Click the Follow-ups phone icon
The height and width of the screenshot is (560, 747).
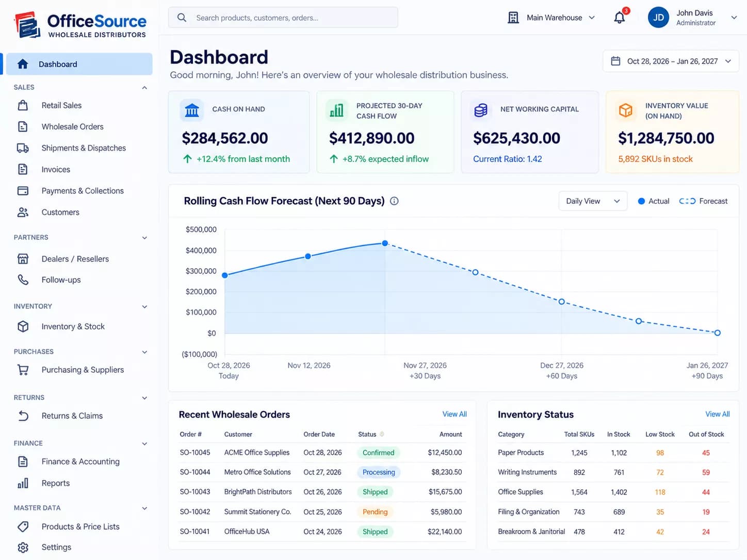(x=23, y=279)
